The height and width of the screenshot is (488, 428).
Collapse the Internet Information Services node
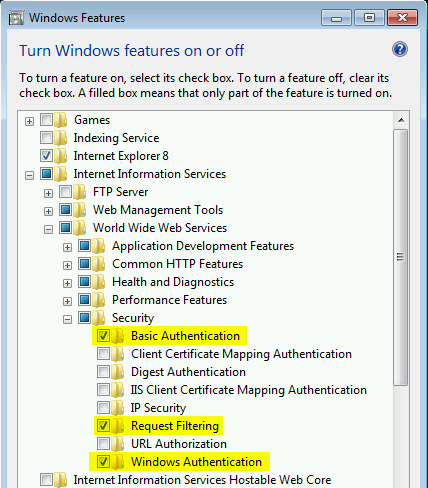29,175
